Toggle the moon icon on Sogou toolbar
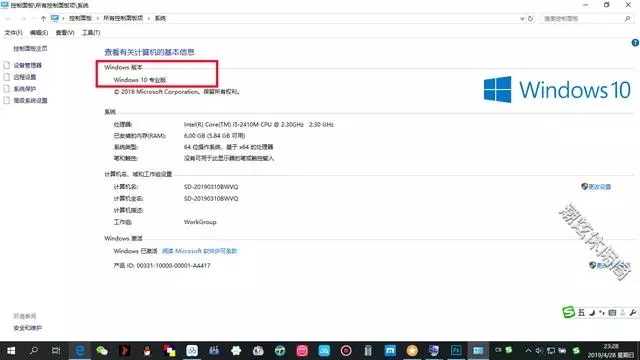Image resolution: width=640 pixels, height=360 pixels. [x=592, y=313]
